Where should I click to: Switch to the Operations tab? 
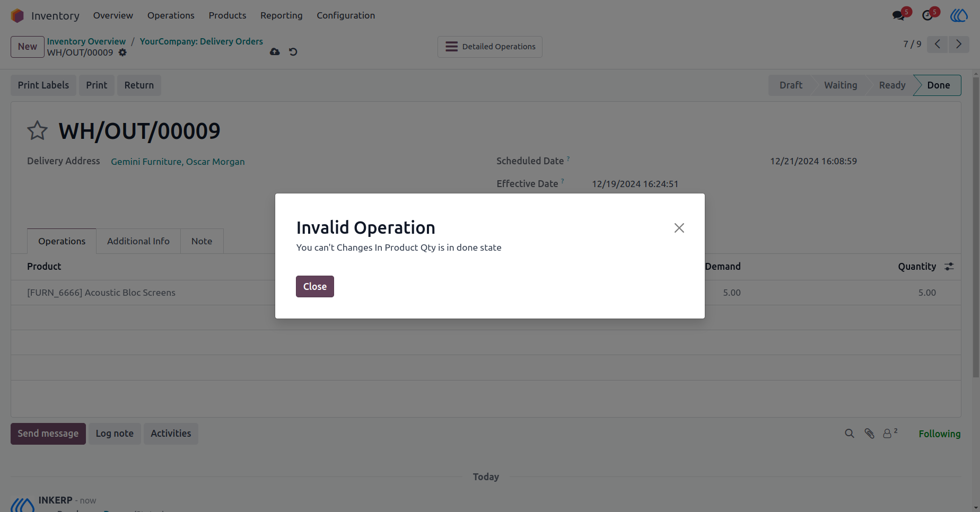(62, 241)
